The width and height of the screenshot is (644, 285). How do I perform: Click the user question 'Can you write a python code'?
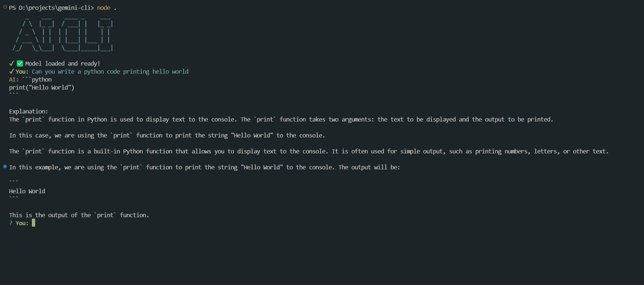coord(110,71)
